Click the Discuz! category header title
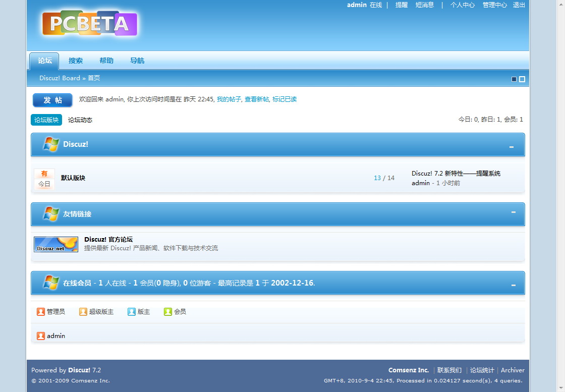Image resolution: width=565 pixels, height=392 pixels. (x=76, y=144)
